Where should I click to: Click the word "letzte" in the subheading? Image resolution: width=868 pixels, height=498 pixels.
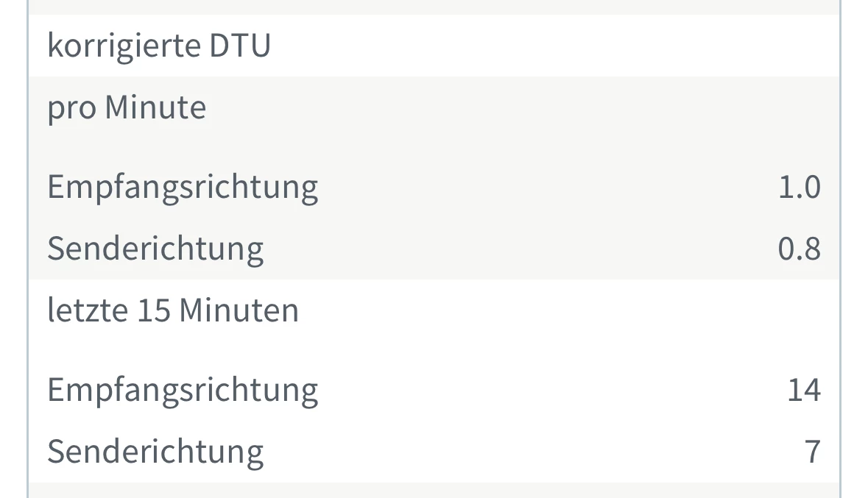coord(87,310)
